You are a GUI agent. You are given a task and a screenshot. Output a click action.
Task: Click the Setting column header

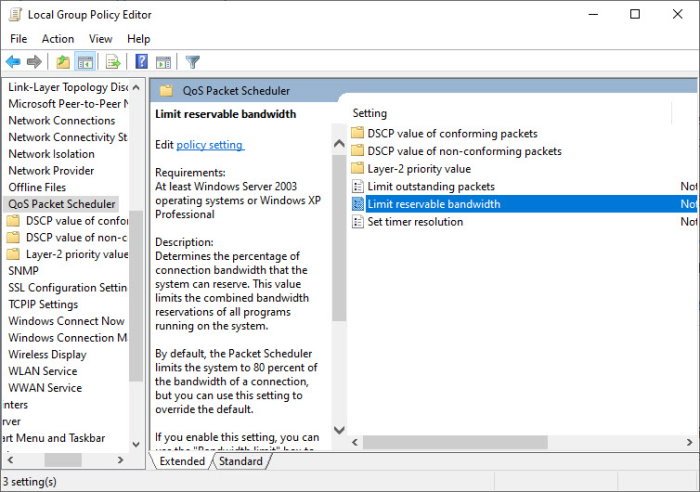click(370, 114)
